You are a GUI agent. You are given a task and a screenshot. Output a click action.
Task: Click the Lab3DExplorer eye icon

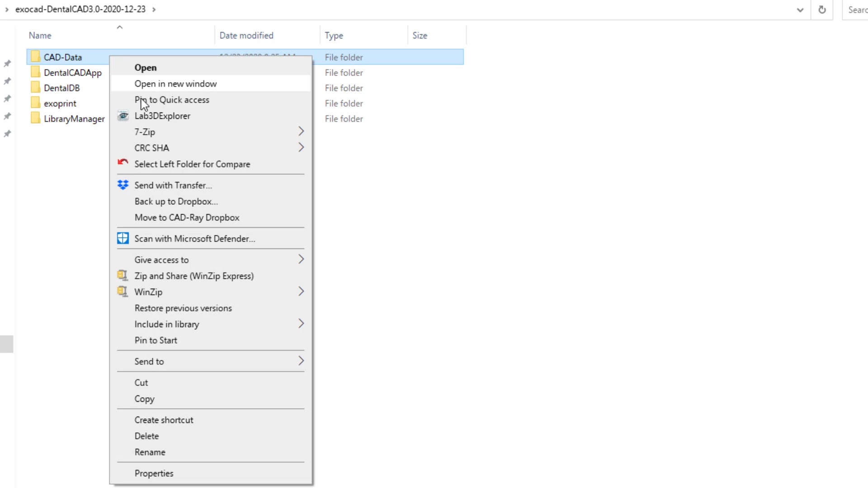pos(123,116)
